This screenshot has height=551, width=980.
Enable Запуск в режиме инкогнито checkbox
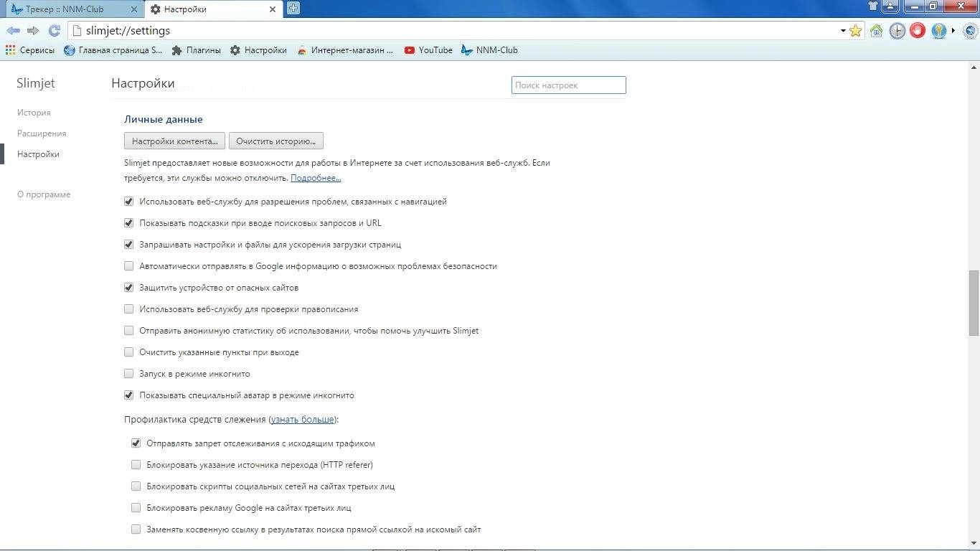pos(129,374)
